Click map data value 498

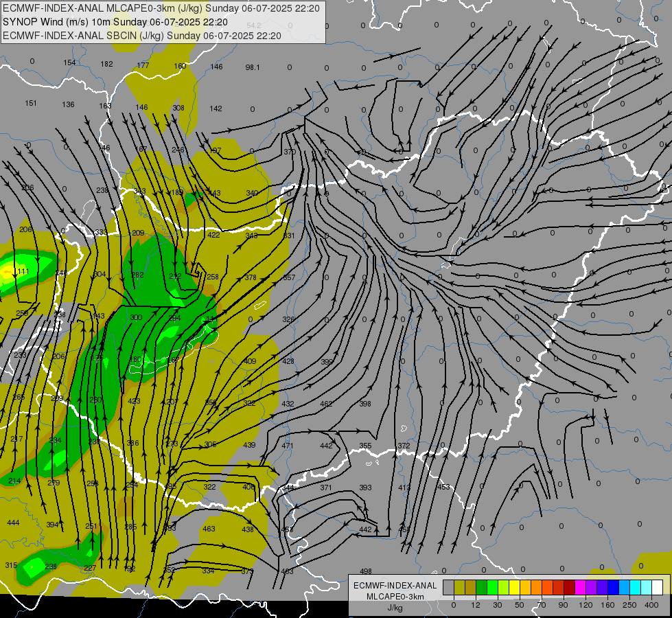pos(366,571)
